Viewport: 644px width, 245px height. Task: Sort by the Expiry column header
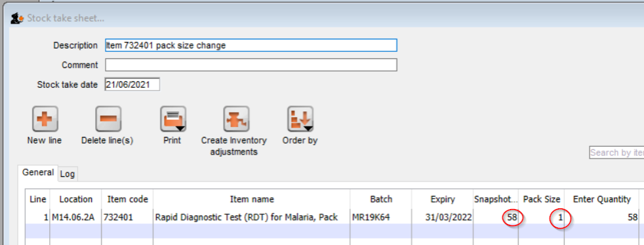[x=443, y=199]
